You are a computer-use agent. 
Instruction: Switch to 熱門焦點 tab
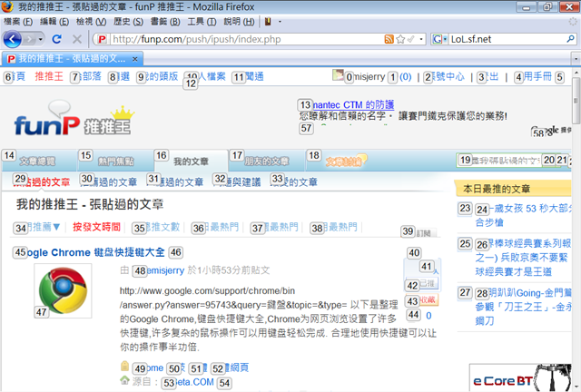click(x=115, y=162)
